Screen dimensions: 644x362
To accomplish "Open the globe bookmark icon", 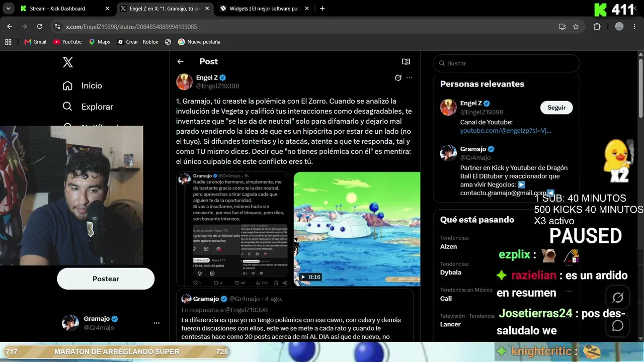I will (x=168, y=42).
